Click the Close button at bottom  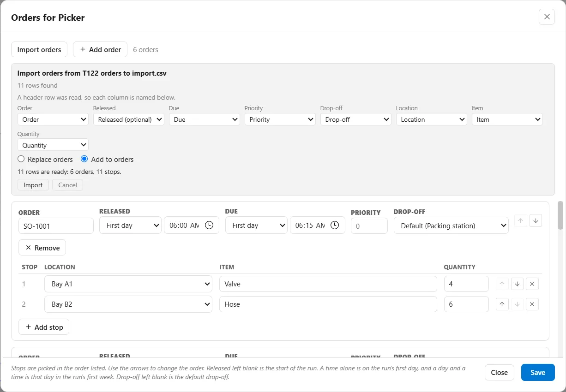tap(500, 373)
